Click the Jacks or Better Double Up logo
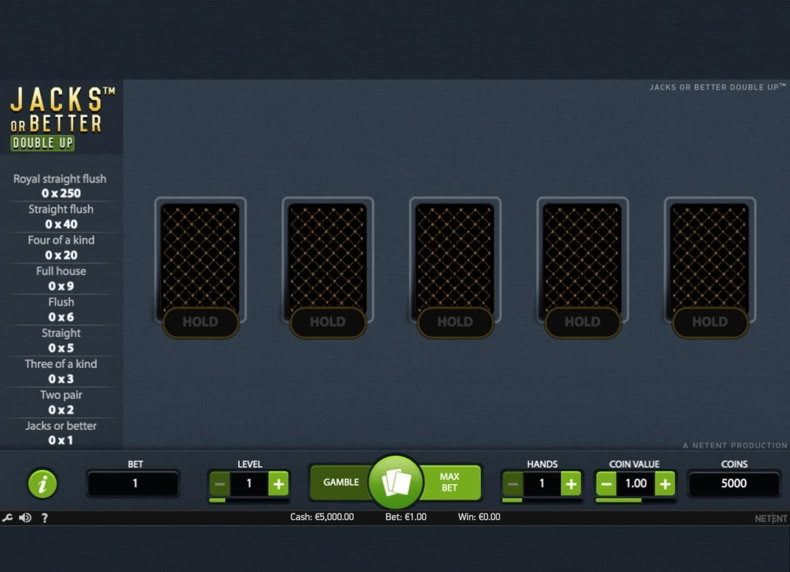Viewport: 790px width, 572px height. point(62,118)
